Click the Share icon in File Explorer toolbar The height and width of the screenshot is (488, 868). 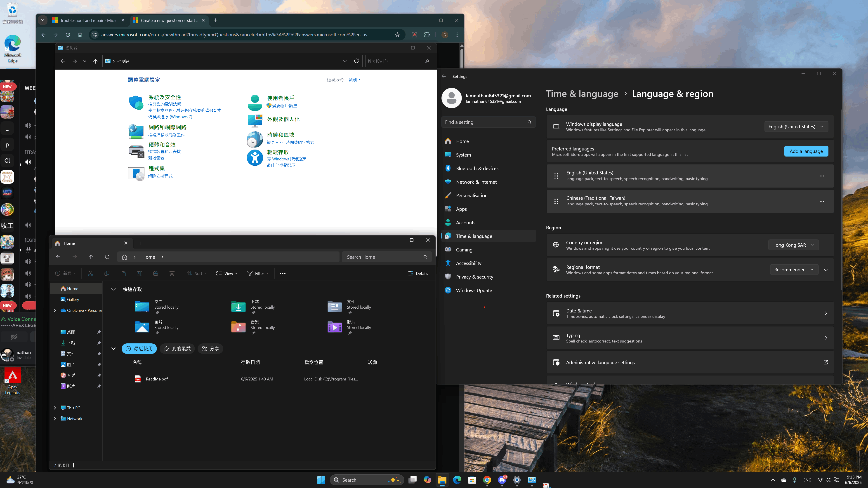coord(156,273)
